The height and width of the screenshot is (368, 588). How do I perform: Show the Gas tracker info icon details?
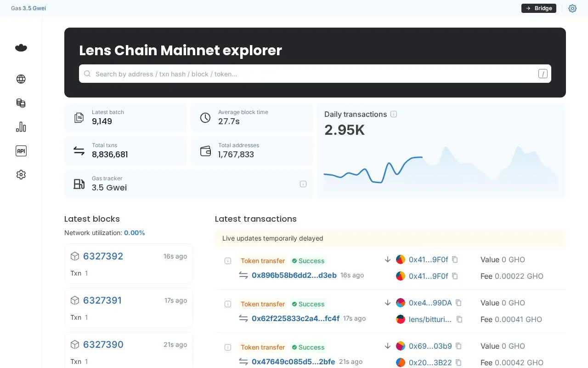(x=303, y=184)
